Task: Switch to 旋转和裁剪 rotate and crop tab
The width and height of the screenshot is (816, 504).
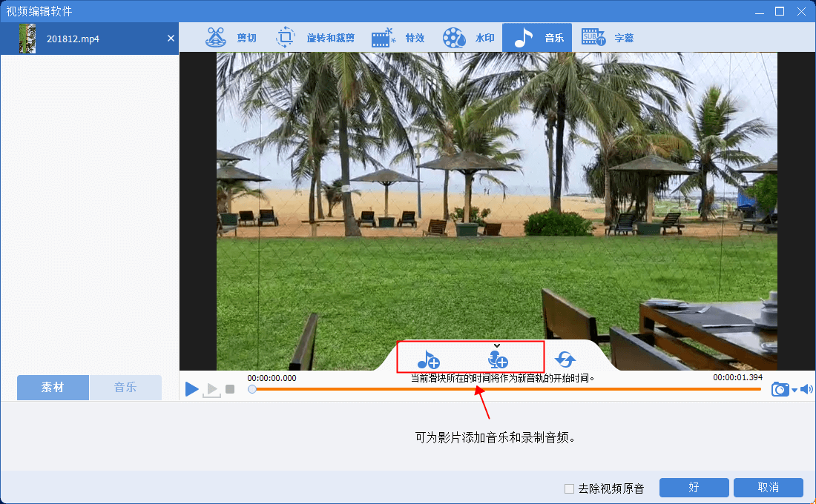Action: [x=315, y=38]
